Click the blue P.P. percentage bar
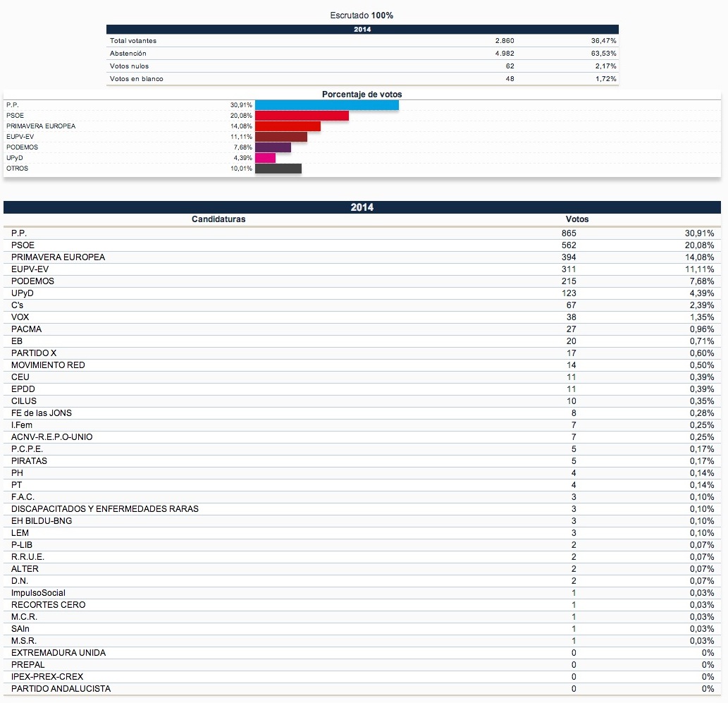Viewport: 728px width, 703px height. tap(326, 105)
